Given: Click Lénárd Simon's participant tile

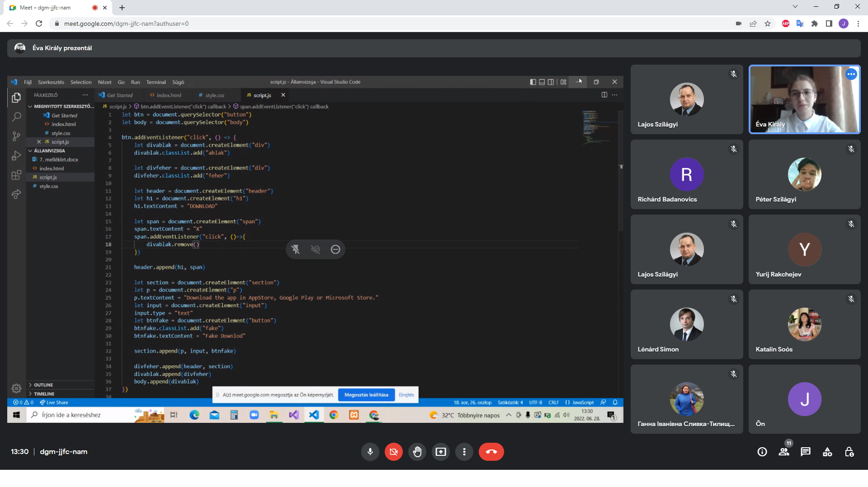Looking at the screenshot, I should coord(686,324).
